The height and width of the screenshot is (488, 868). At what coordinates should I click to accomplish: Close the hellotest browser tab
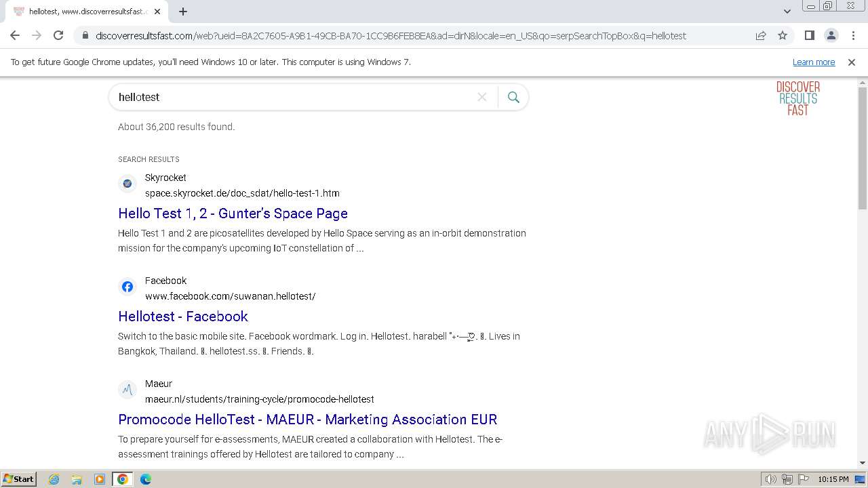(157, 12)
